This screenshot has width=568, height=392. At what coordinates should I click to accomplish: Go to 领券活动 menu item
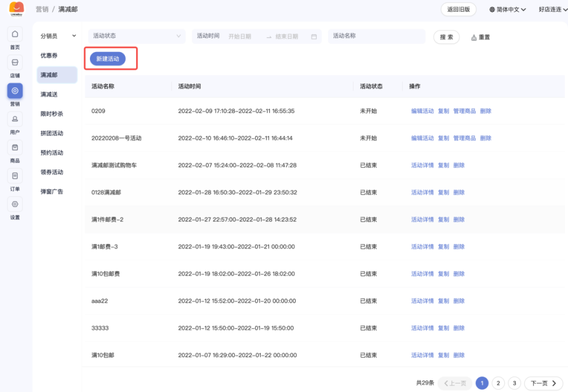coord(52,172)
